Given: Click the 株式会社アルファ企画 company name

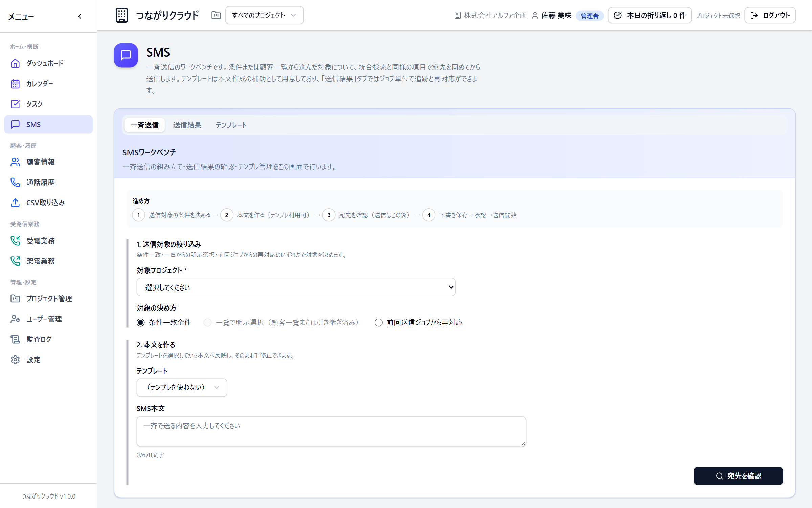Looking at the screenshot, I should 495,15.
